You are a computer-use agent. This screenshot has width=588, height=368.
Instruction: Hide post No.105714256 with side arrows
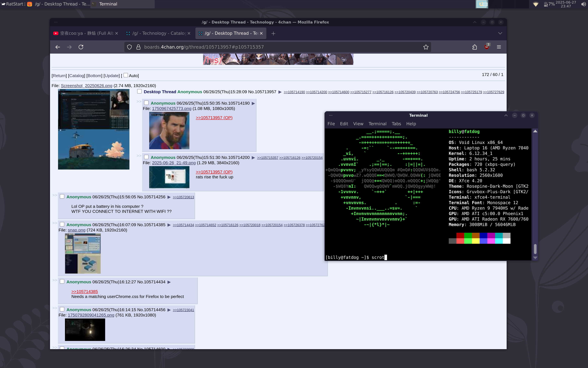point(55,195)
